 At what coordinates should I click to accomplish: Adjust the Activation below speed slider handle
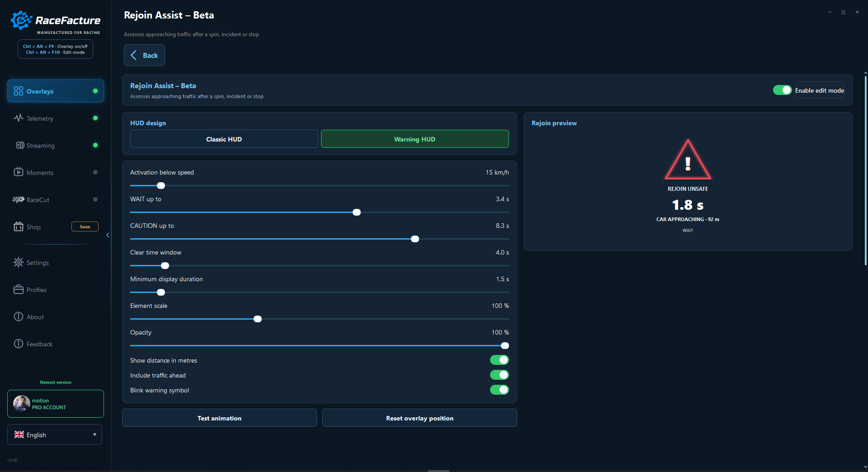(161, 185)
